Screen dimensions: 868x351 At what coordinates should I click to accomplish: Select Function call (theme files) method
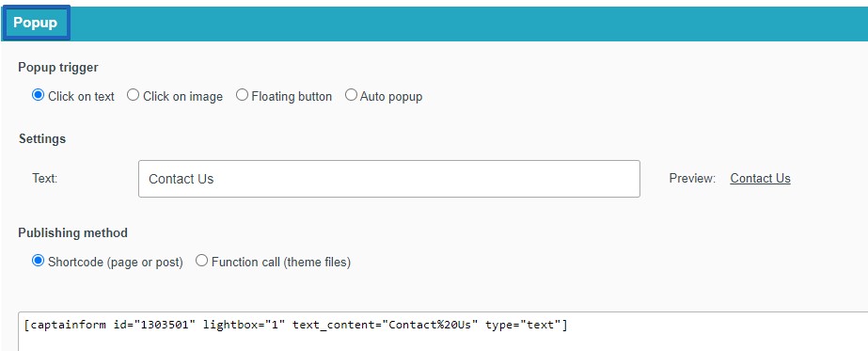[201, 261]
